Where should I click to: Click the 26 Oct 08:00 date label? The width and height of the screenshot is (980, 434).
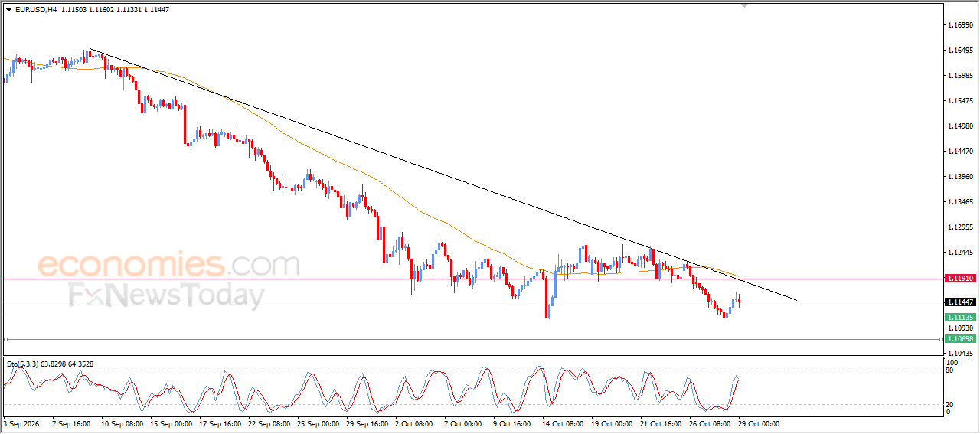point(711,423)
